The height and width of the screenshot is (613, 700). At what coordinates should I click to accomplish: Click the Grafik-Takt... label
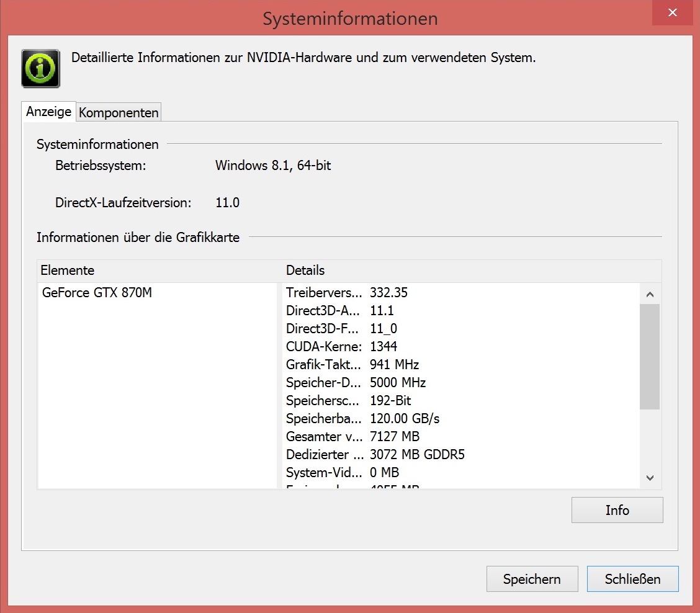[x=323, y=364]
